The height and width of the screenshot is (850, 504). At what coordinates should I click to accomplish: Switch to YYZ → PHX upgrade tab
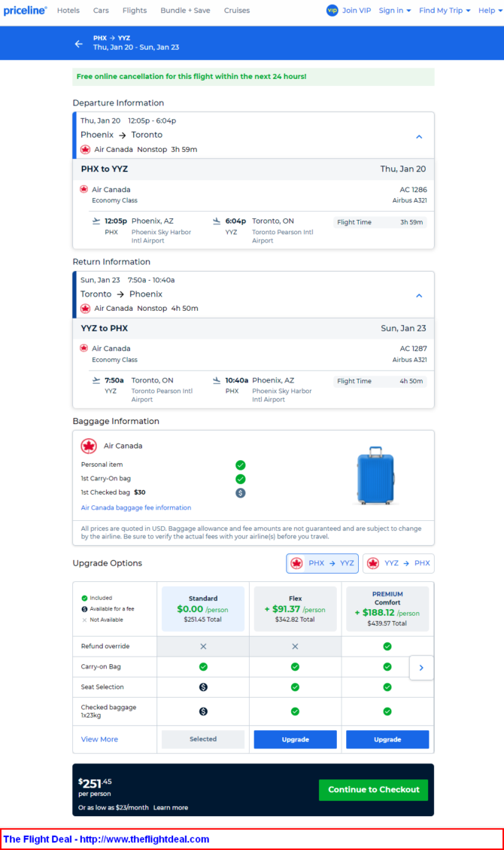[399, 563]
